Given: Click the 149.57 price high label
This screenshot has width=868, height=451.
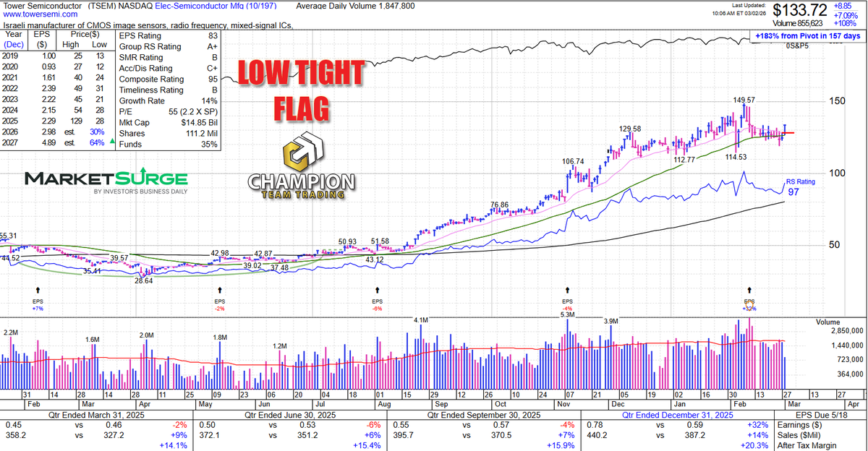Looking at the screenshot, I should [x=744, y=100].
